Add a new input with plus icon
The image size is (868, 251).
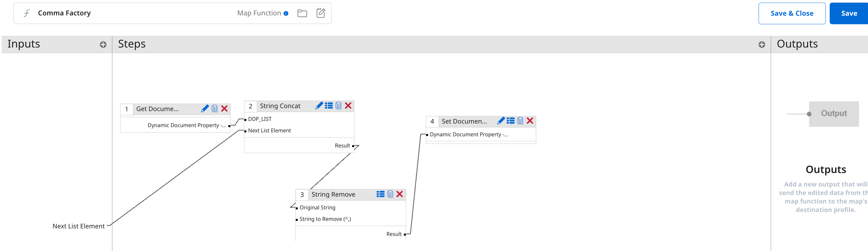(x=103, y=45)
